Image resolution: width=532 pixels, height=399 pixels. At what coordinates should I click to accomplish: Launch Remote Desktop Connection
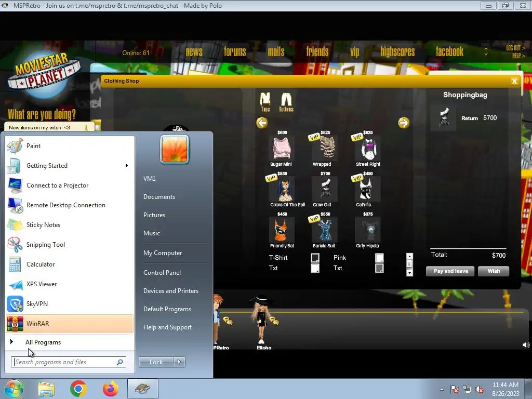pyautogui.click(x=70, y=205)
